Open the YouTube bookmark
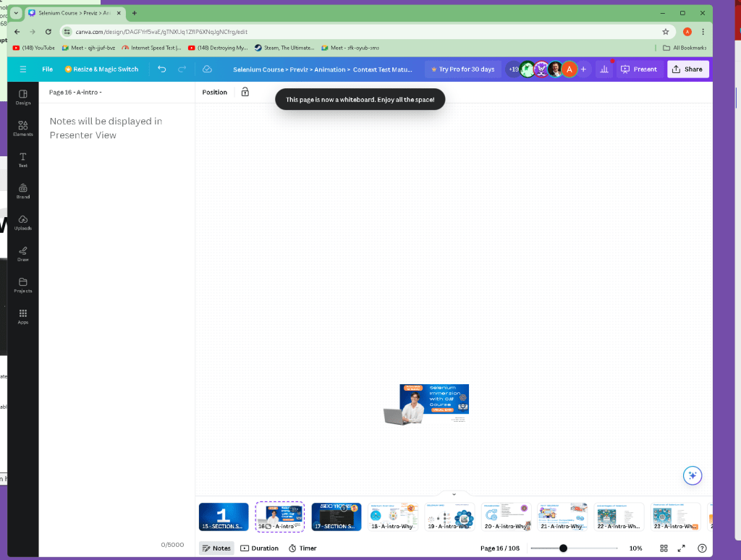This screenshot has height=560, width=741. click(x=33, y=48)
